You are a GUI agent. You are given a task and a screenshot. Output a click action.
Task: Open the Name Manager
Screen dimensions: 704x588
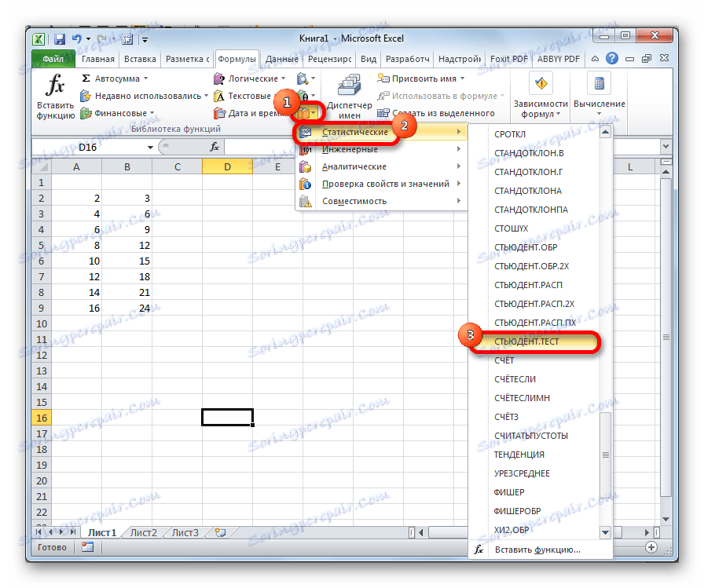(350, 97)
